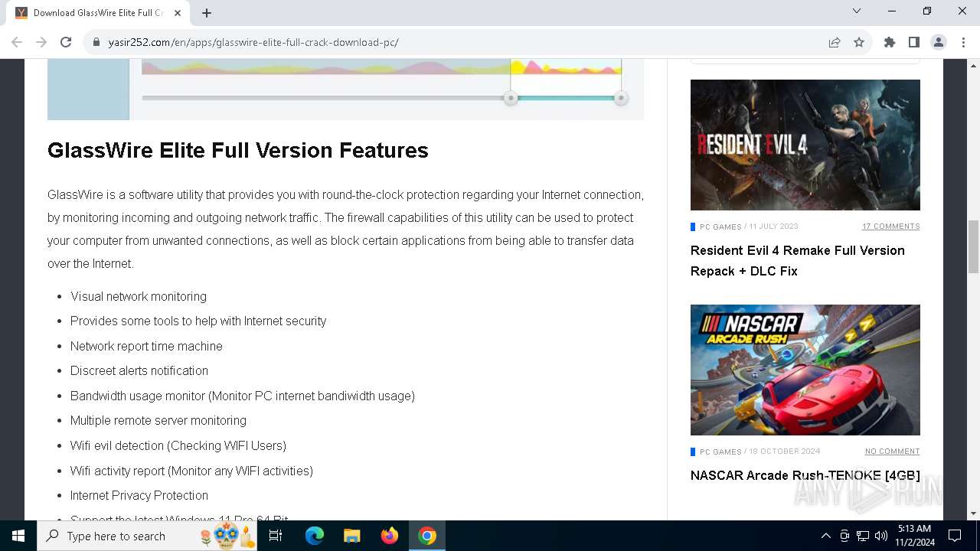Click 'Visual network monitoring' list item
The image size is (980, 551).
139,296
